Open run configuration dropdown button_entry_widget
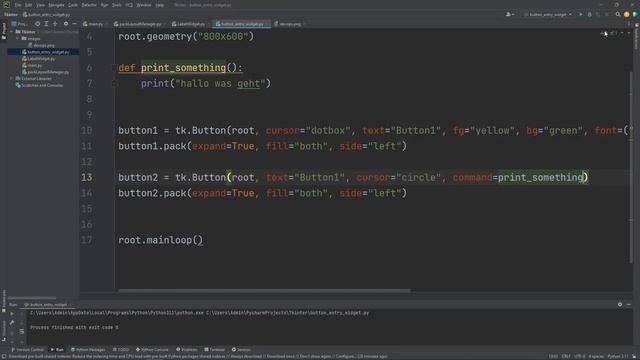 [548, 14]
